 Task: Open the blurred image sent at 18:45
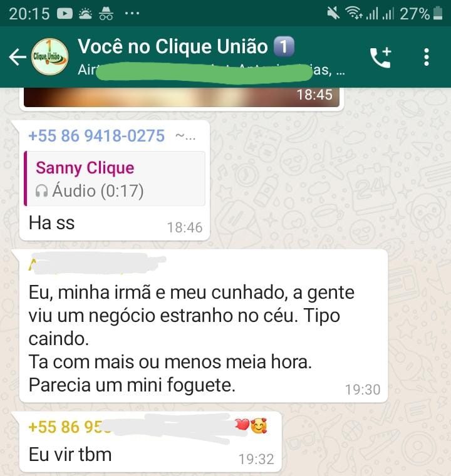pyautogui.click(x=182, y=98)
